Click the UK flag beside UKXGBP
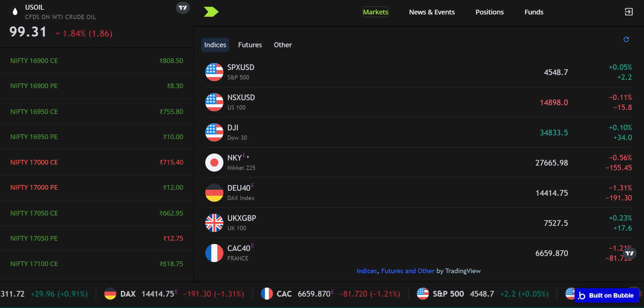This screenshot has height=308, width=644. coord(214,223)
